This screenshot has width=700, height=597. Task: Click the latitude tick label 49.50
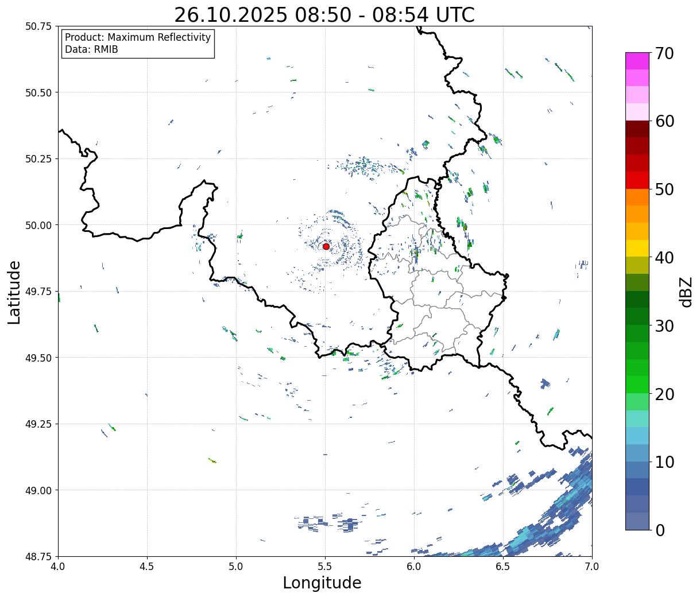click(x=38, y=358)
